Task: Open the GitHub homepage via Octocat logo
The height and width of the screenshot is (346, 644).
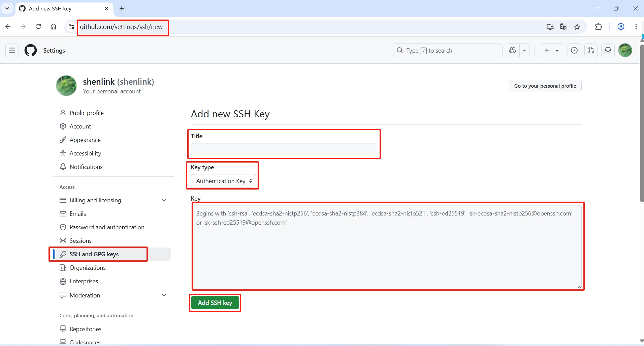Action: (x=31, y=51)
